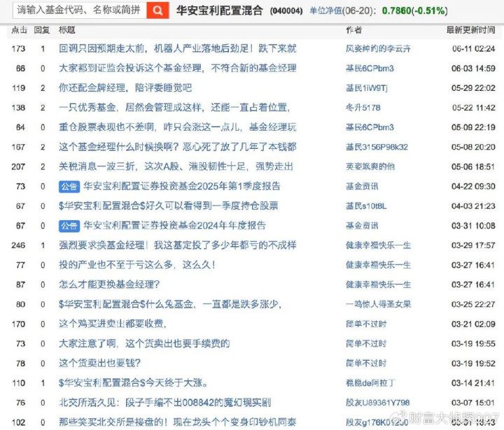
Task: View author 基民1iW9Tj profile
Action: point(367,87)
